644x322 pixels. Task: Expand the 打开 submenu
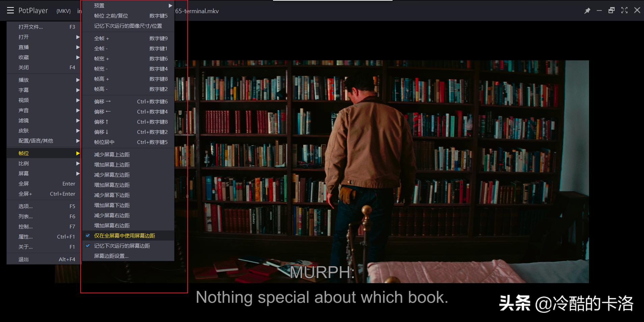[x=44, y=37]
